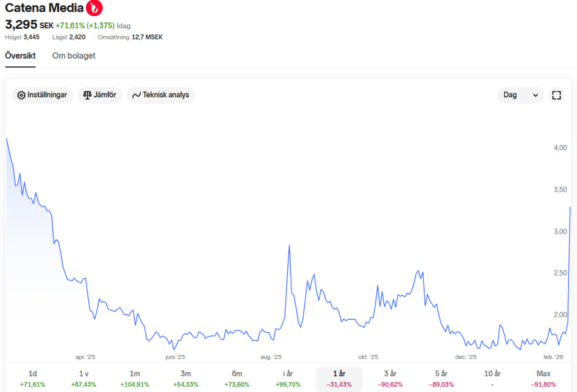577x392 pixels.
Task: Choose the 3m period range
Action: click(186, 378)
